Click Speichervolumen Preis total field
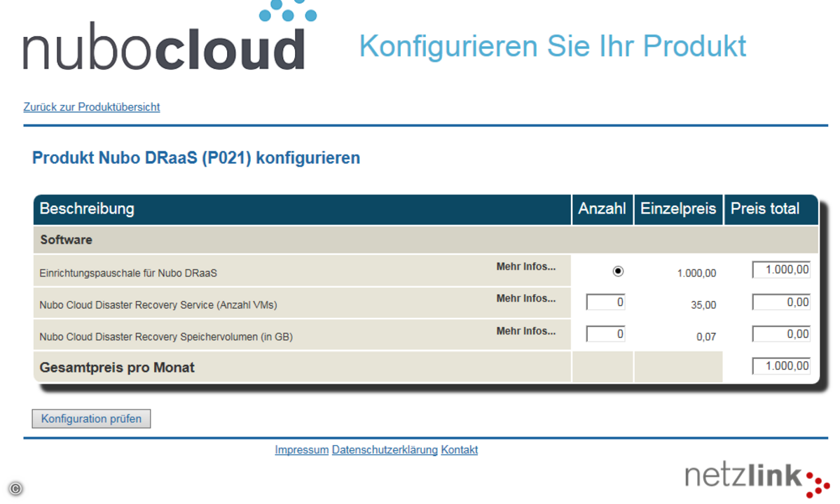840x504 pixels. [x=781, y=335]
